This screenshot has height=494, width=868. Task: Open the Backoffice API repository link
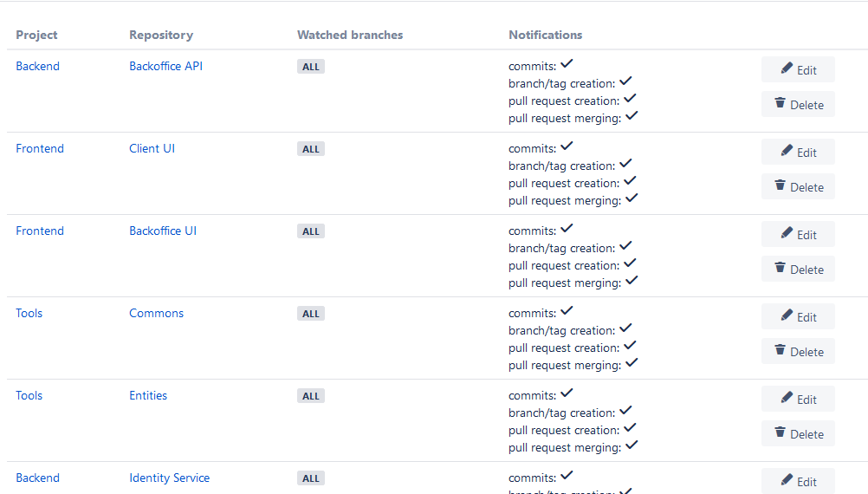pos(165,66)
